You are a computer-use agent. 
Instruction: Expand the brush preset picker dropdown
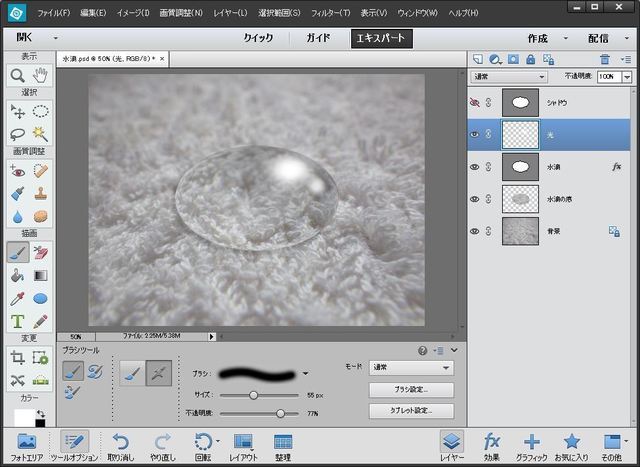[x=305, y=373]
